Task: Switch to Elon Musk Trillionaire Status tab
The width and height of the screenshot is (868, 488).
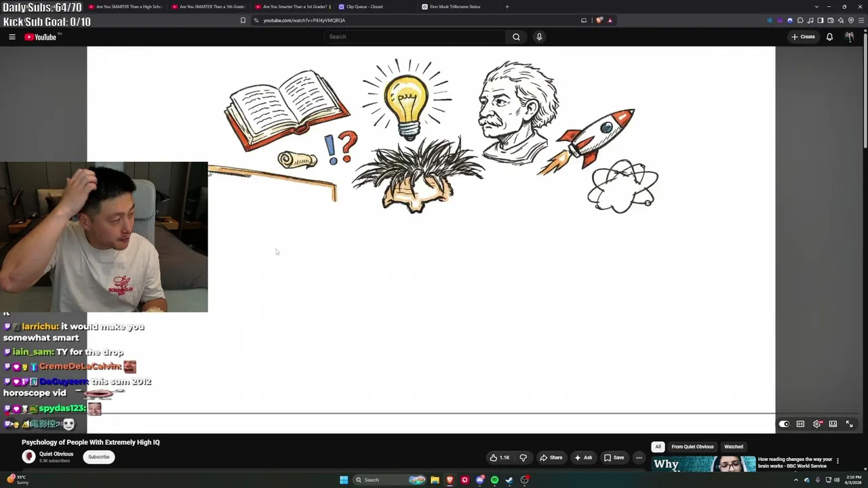Action: (458, 7)
